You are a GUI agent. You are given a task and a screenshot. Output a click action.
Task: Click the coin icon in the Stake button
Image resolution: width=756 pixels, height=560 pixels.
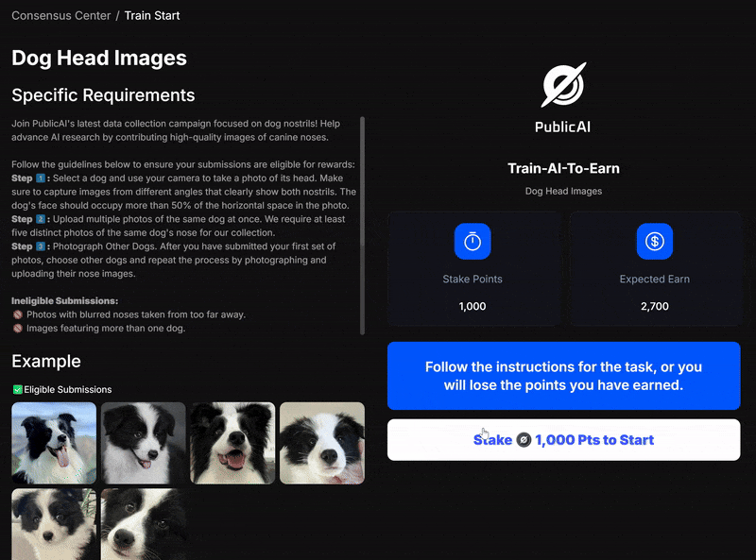(524, 440)
